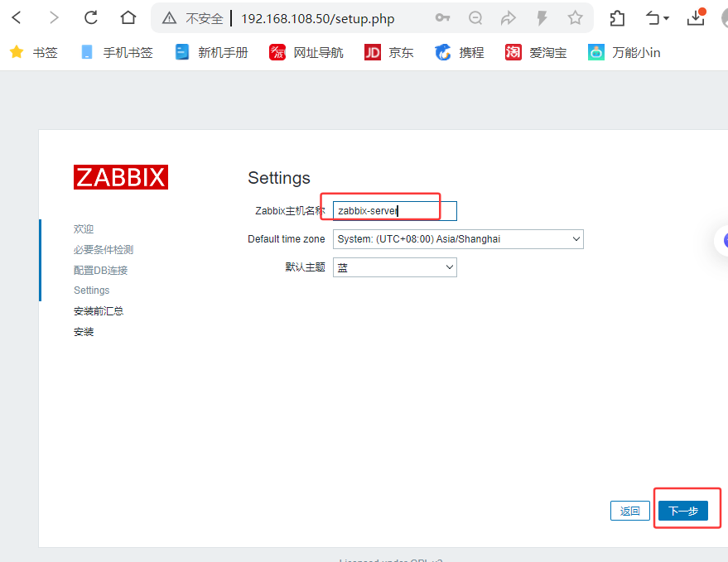Click the ZABBIX logo
The width and height of the screenshot is (728, 562).
[x=121, y=177]
